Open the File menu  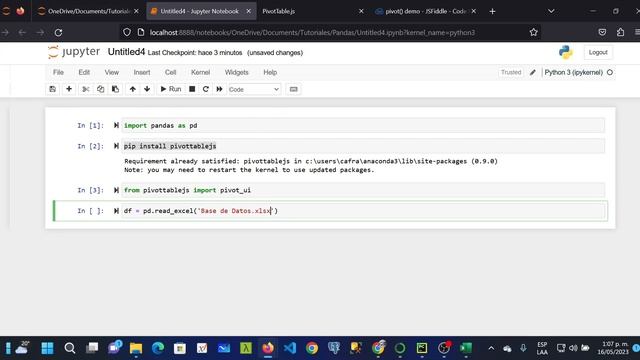pyautogui.click(x=58, y=72)
